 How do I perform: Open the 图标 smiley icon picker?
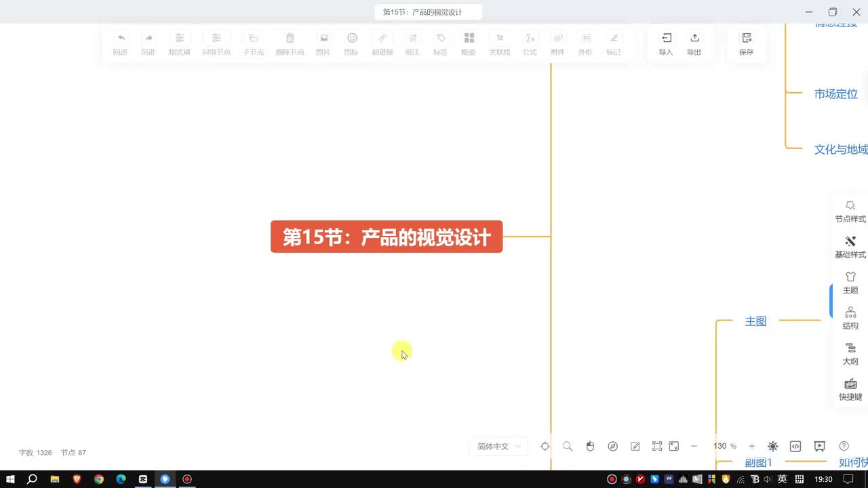coord(351,44)
